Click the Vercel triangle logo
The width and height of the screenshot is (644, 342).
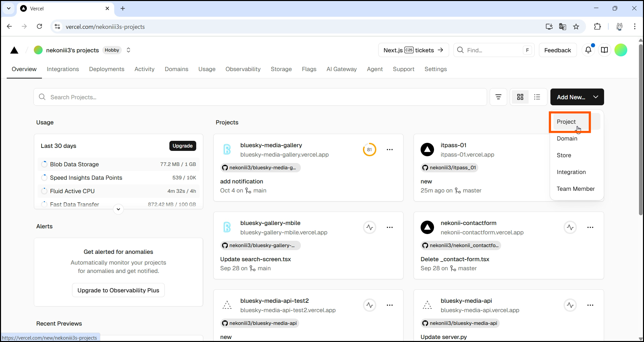coord(14,50)
